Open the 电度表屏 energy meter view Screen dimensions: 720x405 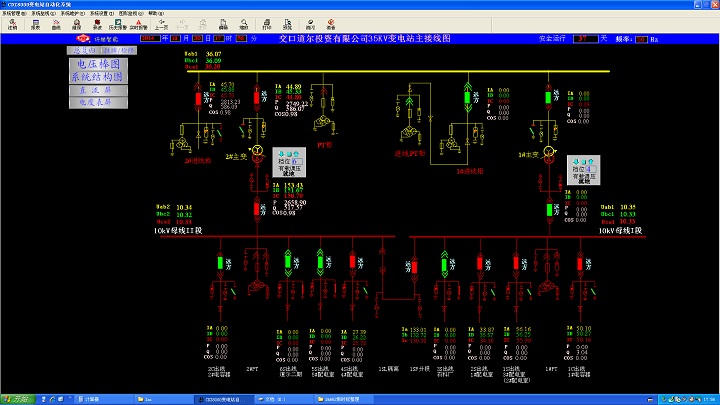point(96,101)
